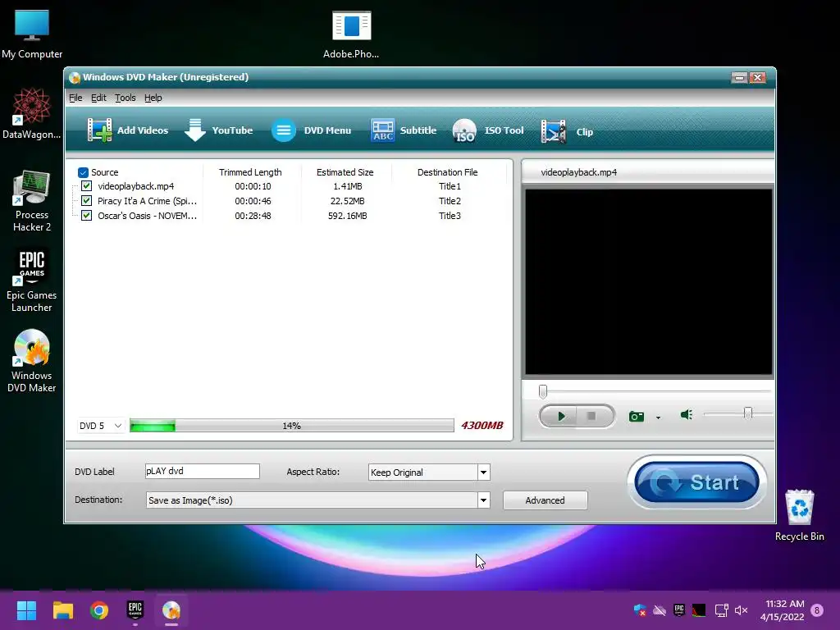
Task: Open the YouTube download tool
Action: tap(218, 130)
